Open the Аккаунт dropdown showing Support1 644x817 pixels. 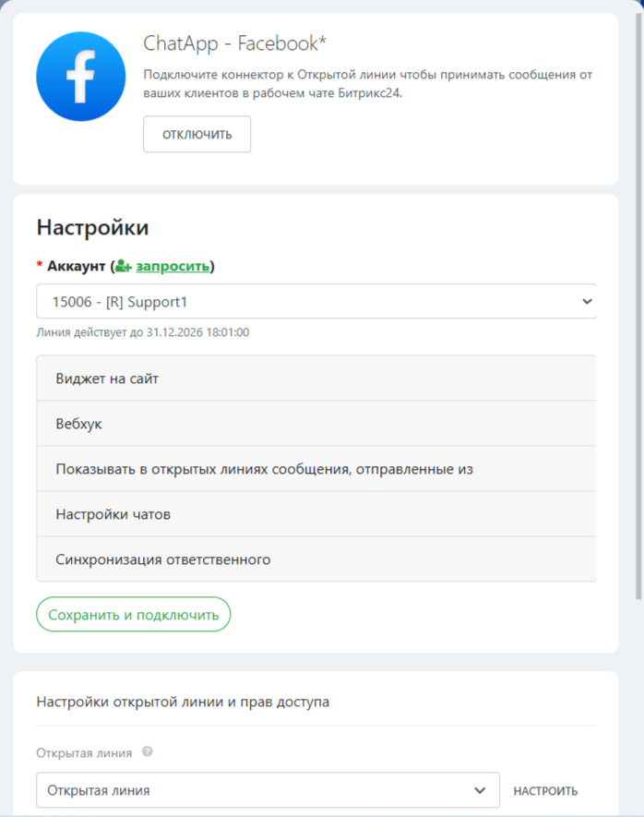(x=316, y=301)
